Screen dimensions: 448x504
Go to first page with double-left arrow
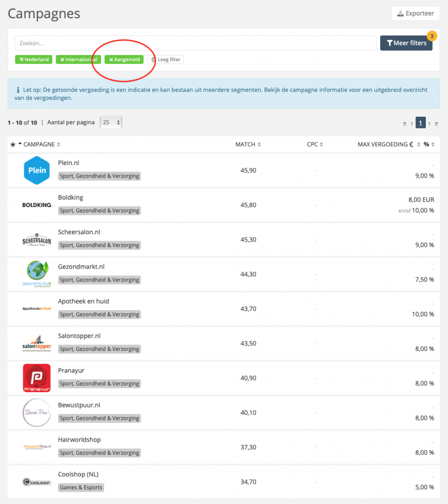(405, 123)
